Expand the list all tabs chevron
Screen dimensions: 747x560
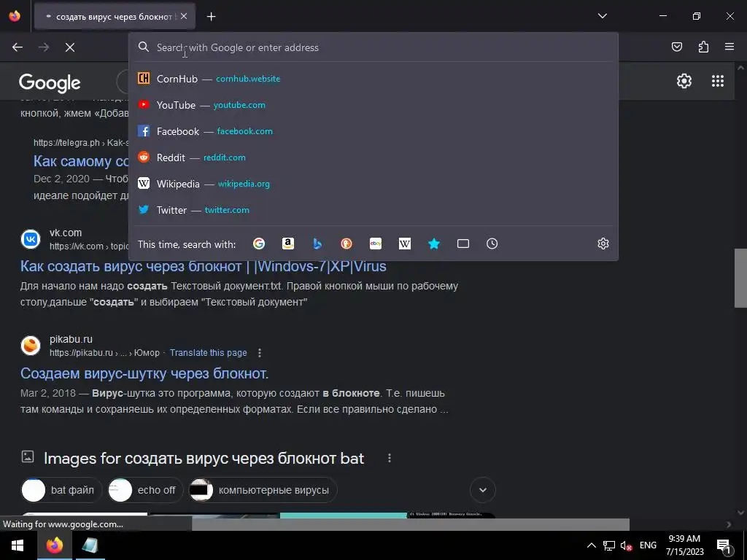(602, 16)
